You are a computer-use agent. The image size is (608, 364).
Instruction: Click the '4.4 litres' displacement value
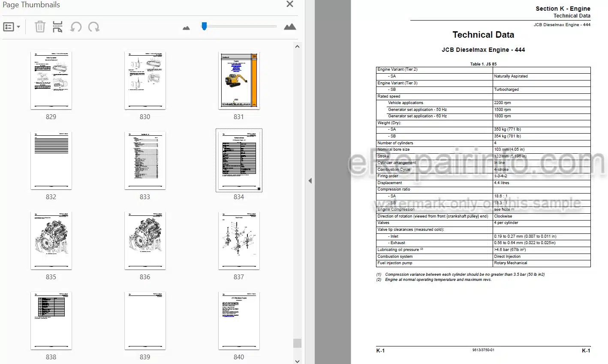coord(501,183)
